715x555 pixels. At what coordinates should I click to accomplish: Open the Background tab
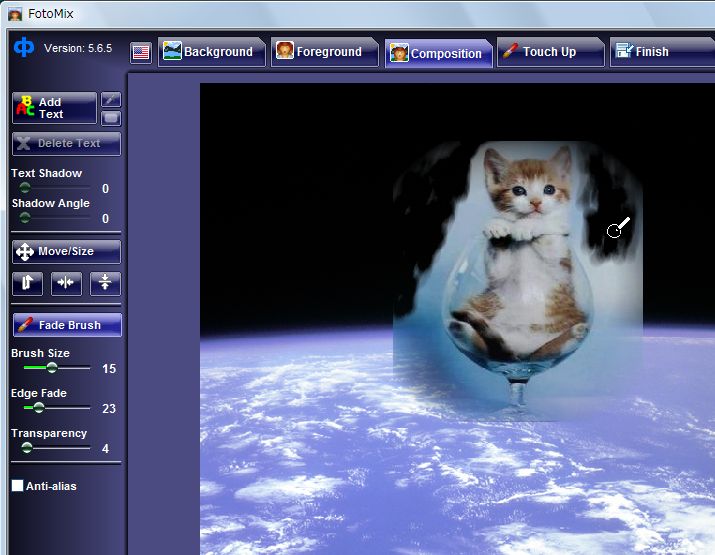click(212, 52)
